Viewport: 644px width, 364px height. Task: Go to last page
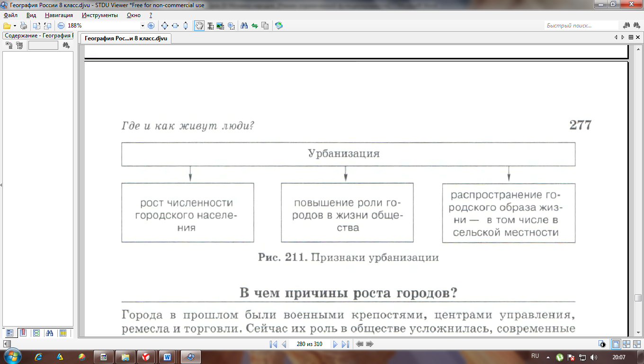click(345, 344)
